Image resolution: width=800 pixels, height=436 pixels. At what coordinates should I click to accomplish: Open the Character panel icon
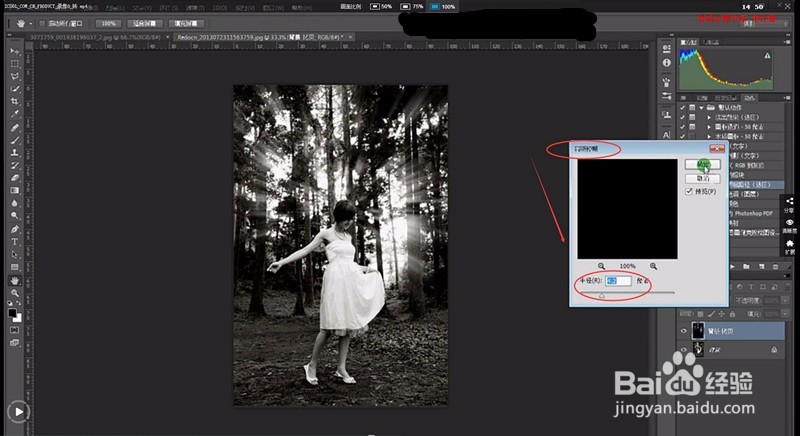coord(666,135)
